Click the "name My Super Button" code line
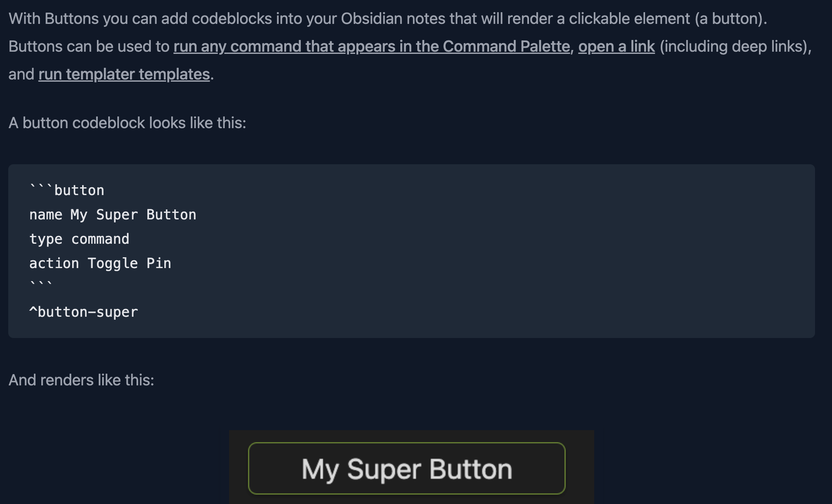This screenshot has height=504, width=832. (x=113, y=215)
